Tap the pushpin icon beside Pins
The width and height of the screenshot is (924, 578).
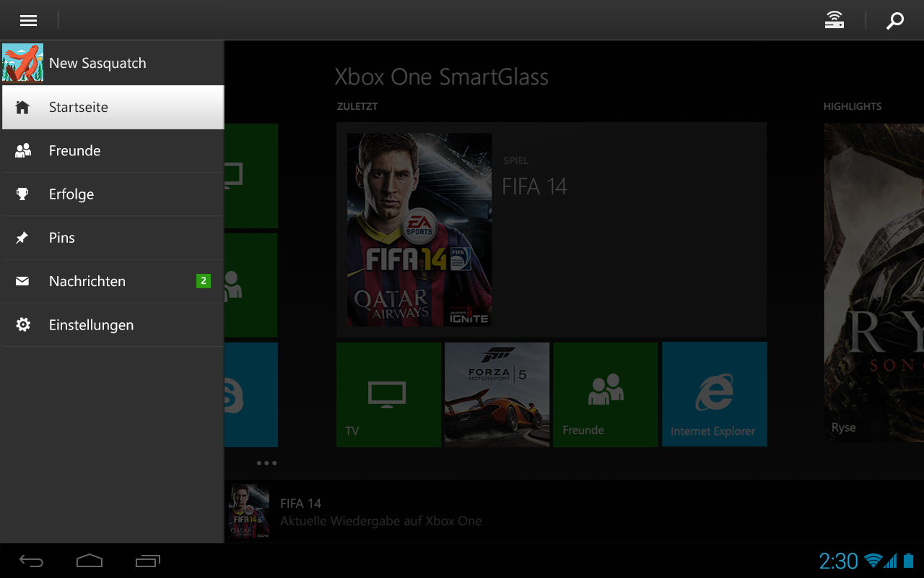point(23,238)
